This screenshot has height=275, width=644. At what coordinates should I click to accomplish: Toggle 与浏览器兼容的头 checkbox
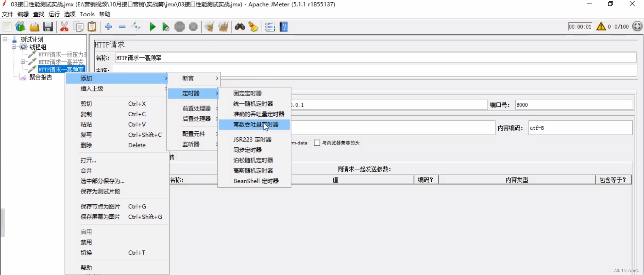click(x=317, y=143)
